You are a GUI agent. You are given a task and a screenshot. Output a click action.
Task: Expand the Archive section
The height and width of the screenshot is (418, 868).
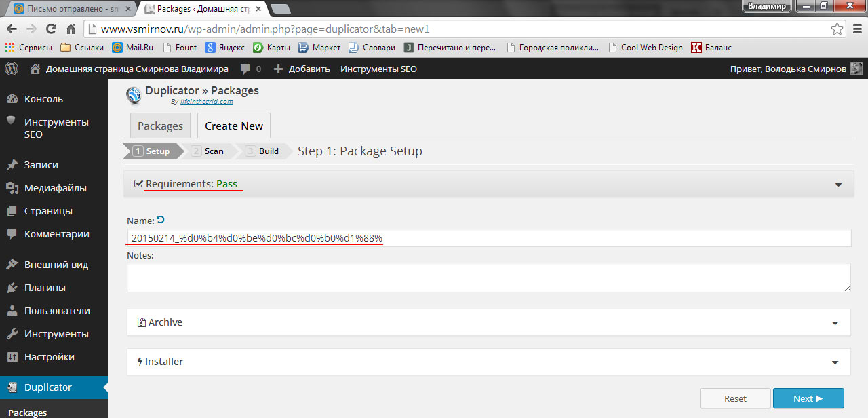[x=489, y=322]
